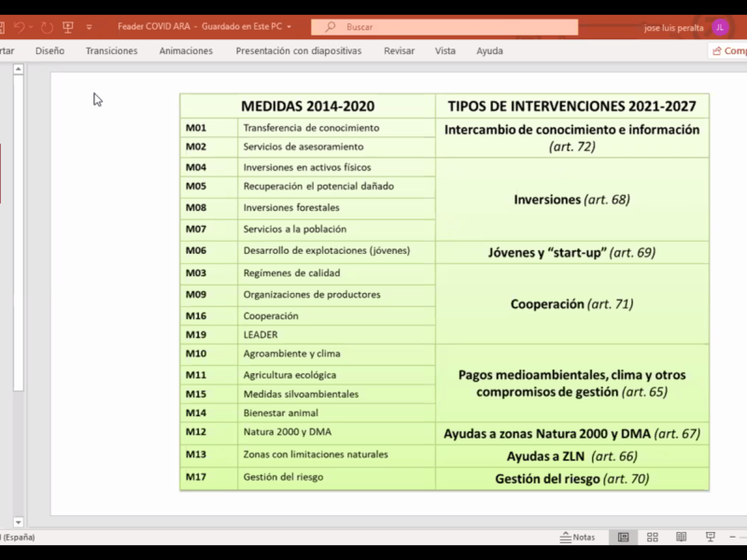Click Intercambio de conocimiento e información cell
The height and width of the screenshot is (560, 747).
(571, 138)
